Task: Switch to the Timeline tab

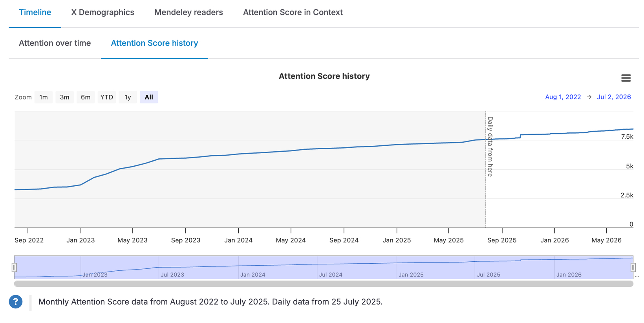Action: click(35, 13)
